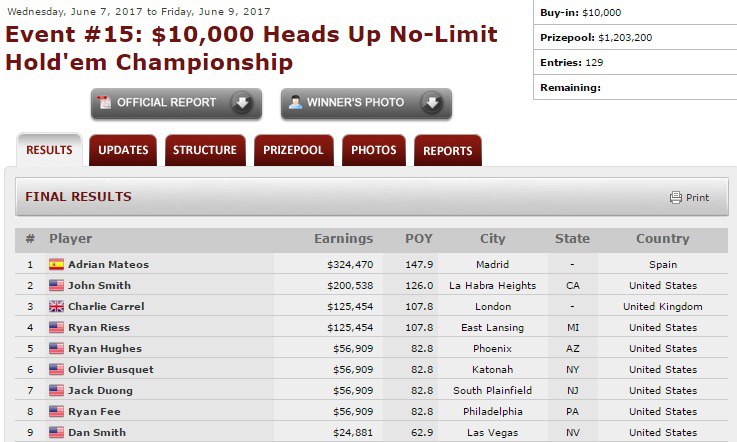
Task: Sort by the Earnings column header
Action: 343,239
